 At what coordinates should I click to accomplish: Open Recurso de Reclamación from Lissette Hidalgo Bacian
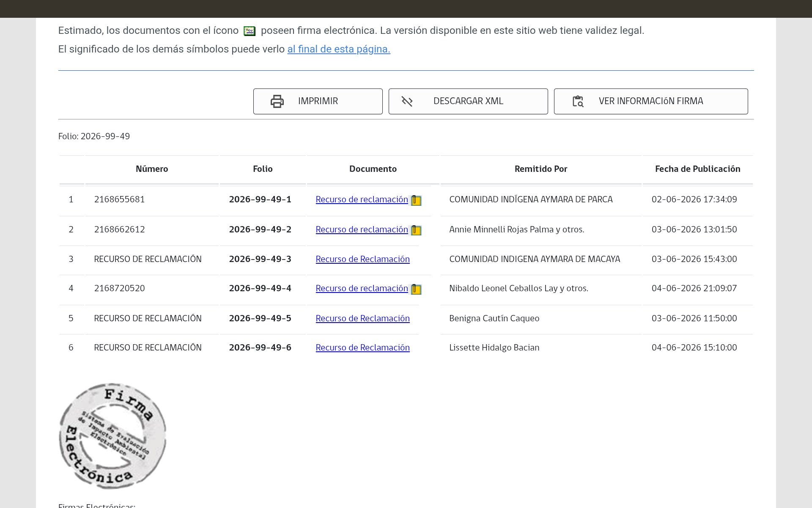pyautogui.click(x=363, y=348)
